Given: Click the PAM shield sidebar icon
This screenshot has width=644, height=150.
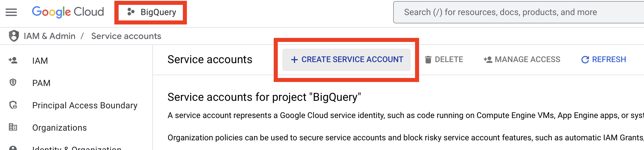Looking at the screenshot, I should click(x=13, y=83).
